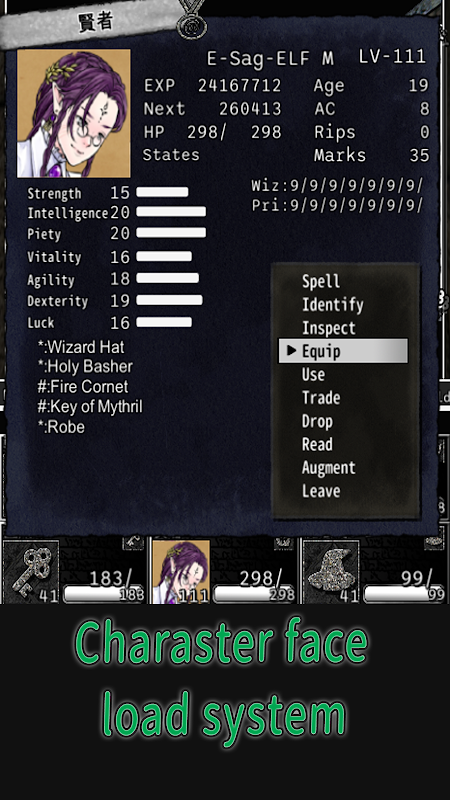The height and width of the screenshot is (800, 450).
Task: Click the Intelligence stat bar
Action: [x=171, y=212]
